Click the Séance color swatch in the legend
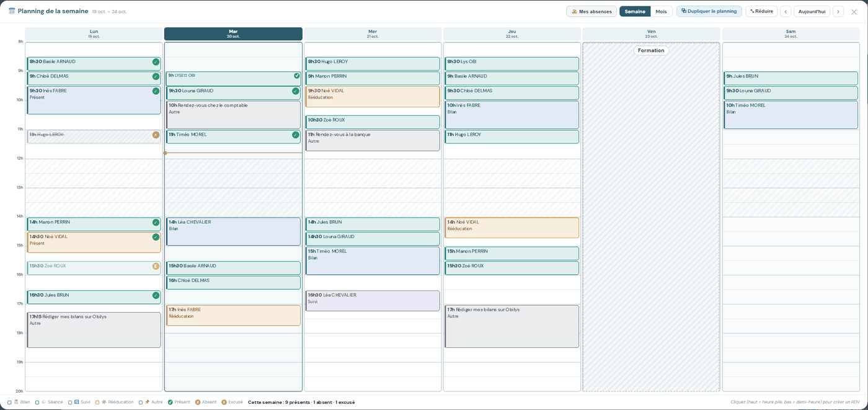Image resolution: width=868 pixels, height=410 pixels. [x=37, y=402]
